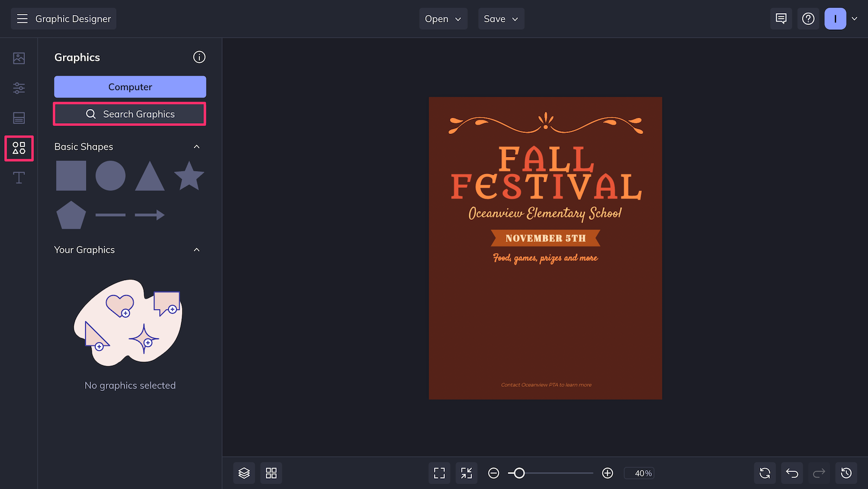Viewport: 868px width, 489px height.
Task: Open the Graphics panel in the sidebar
Action: (18, 148)
